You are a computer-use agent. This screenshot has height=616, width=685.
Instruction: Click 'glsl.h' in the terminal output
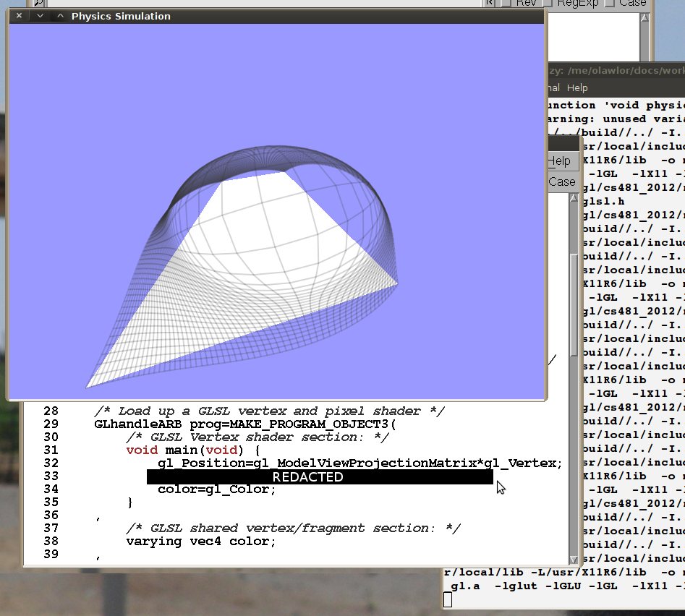pos(603,201)
